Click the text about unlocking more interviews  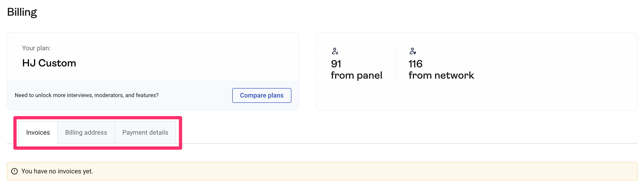pyautogui.click(x=87, y=95)
